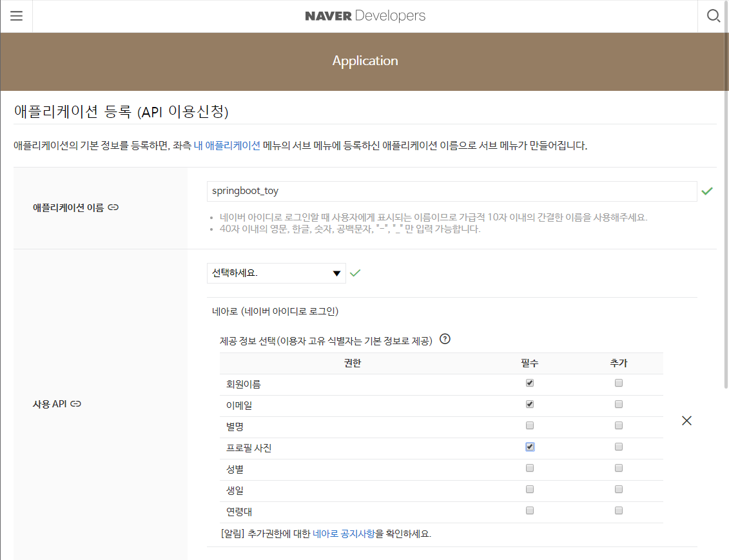Check 별명 additional checkbox

618,425
